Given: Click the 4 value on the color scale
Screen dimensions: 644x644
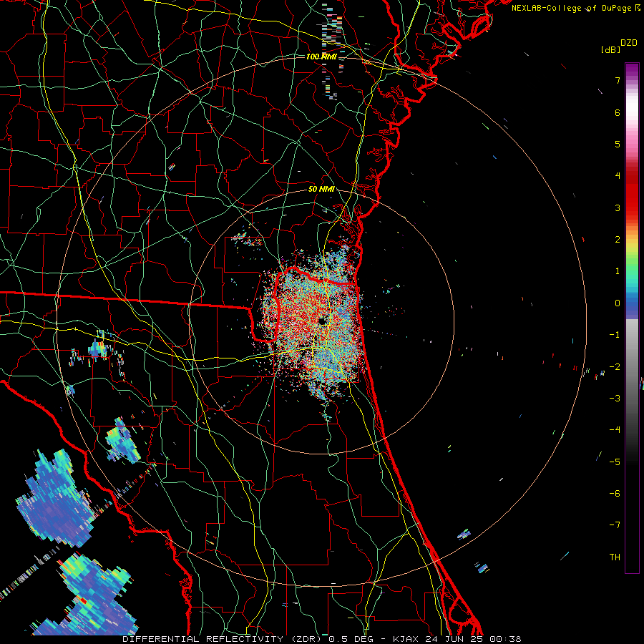Looking at the screenshot, I should pyautogui.click(x=618, y=176).
